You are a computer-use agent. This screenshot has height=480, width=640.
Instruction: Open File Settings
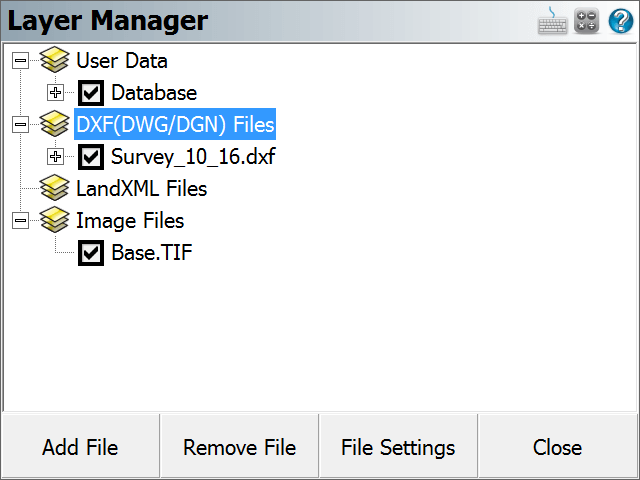coord(398,447)
